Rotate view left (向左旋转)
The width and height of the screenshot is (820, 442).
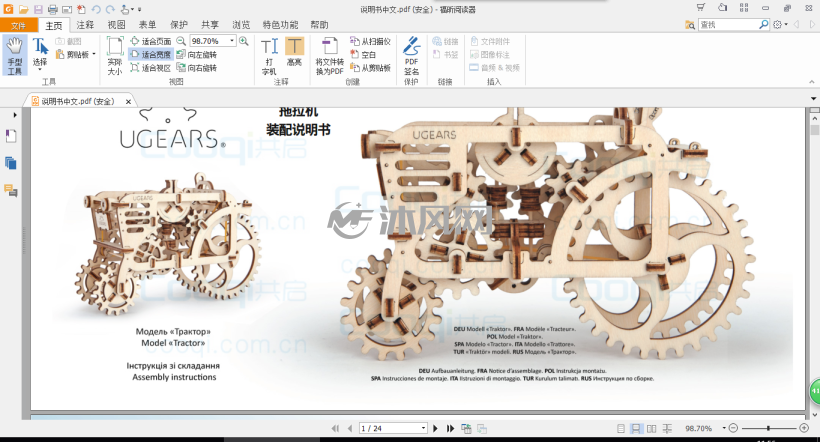pos(197,54)
